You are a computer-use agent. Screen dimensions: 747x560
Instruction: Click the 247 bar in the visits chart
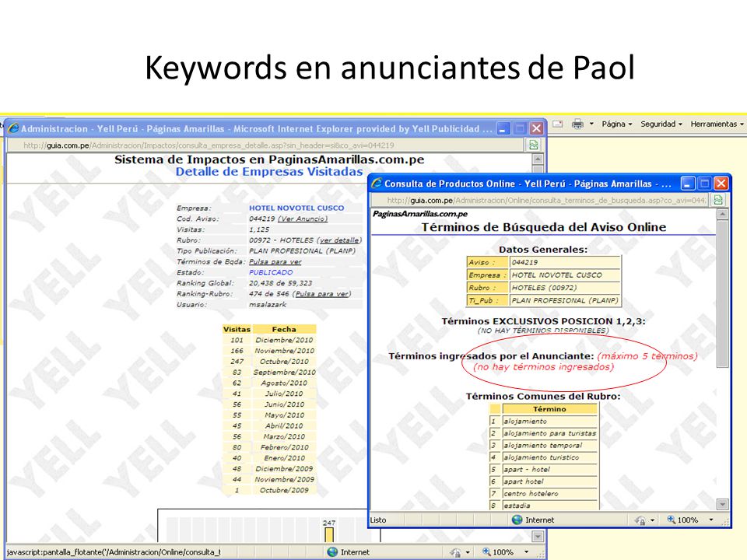[328, 534]
